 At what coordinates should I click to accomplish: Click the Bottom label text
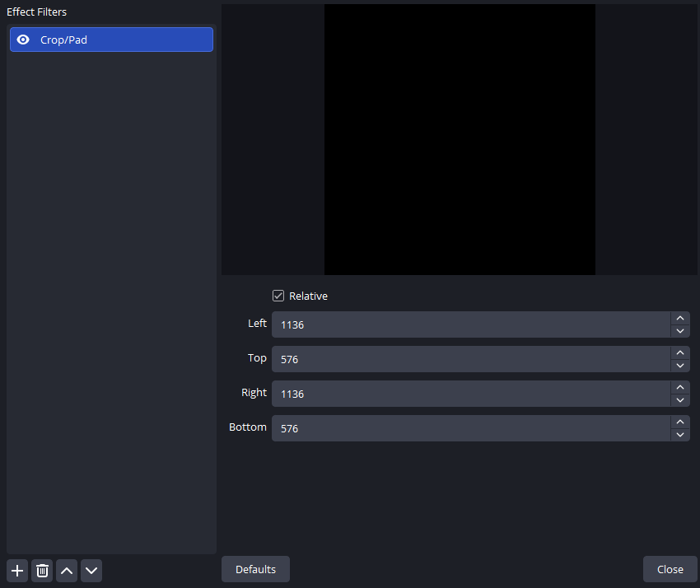tap(248, 427)
